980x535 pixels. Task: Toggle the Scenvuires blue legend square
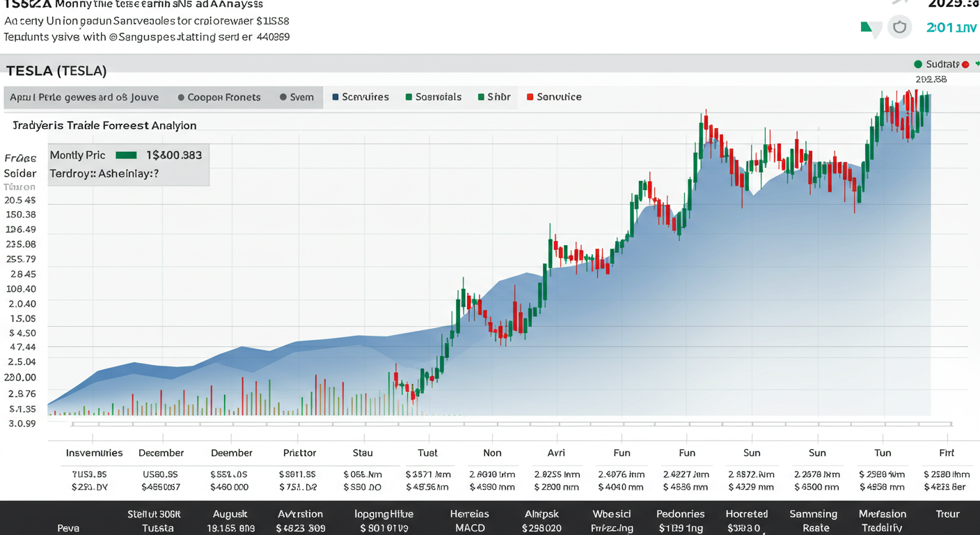[x=336, y=97]
